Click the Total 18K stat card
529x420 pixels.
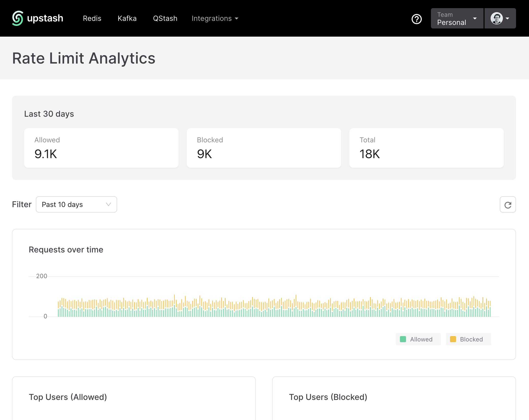426,148
